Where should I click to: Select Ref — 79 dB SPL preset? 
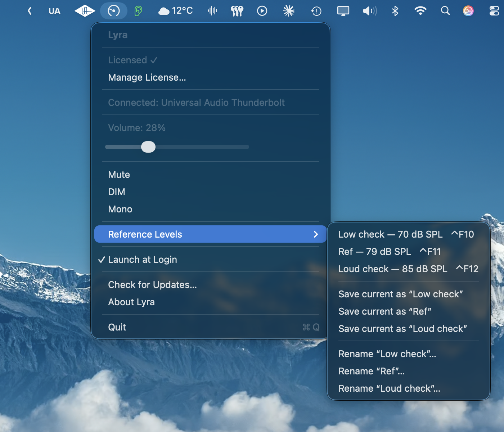[x=409, y=252]
